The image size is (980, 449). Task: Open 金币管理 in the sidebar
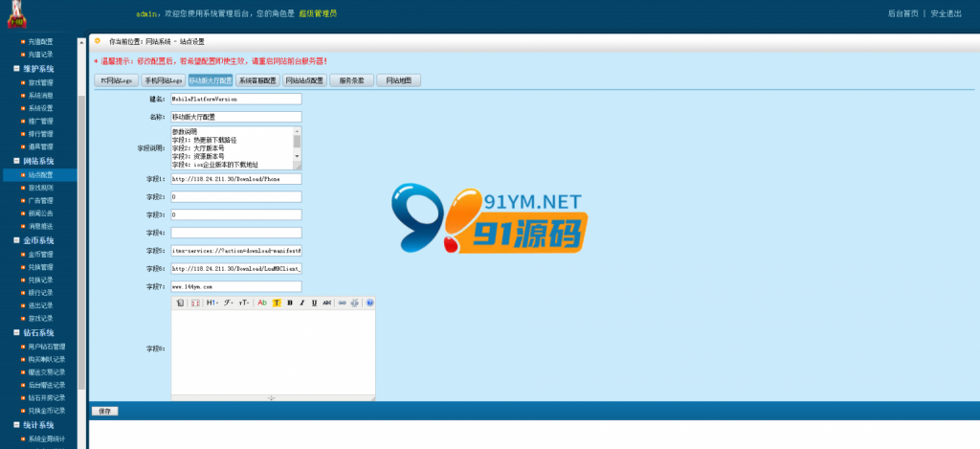point(40,255)
